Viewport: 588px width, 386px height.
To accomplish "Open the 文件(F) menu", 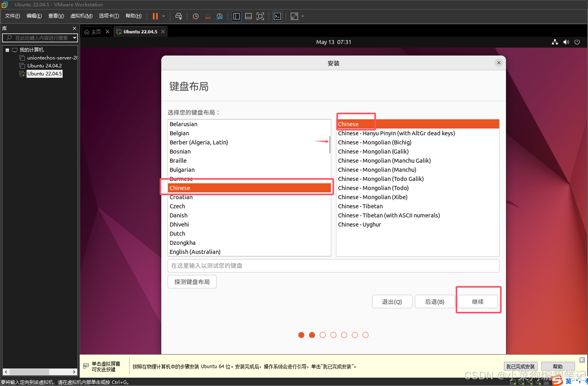I will (x=13, y=16).
